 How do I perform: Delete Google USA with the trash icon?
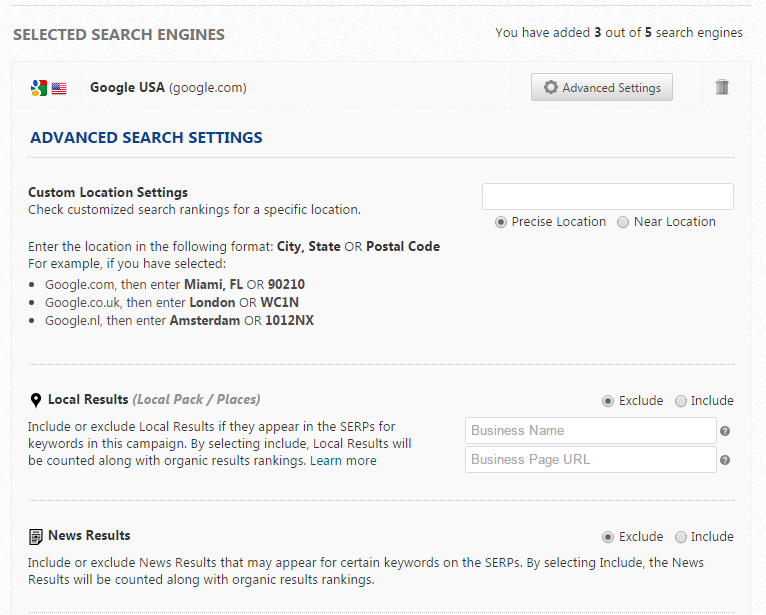[722, 87]
